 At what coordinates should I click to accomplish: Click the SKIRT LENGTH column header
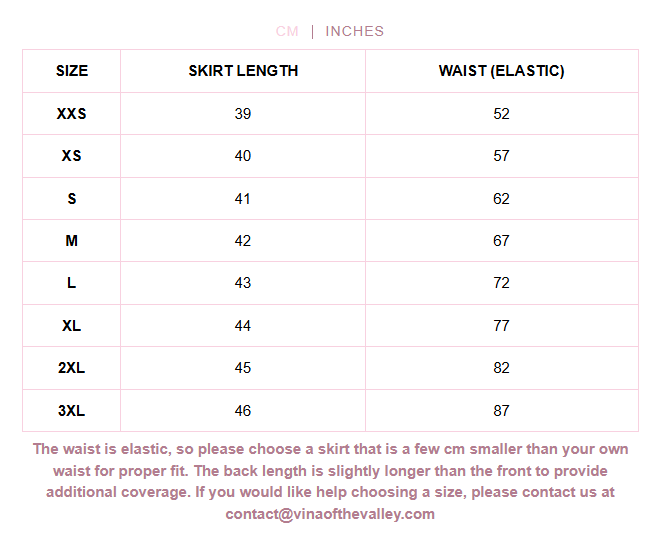pyautogui.click(x=243, y=71)
